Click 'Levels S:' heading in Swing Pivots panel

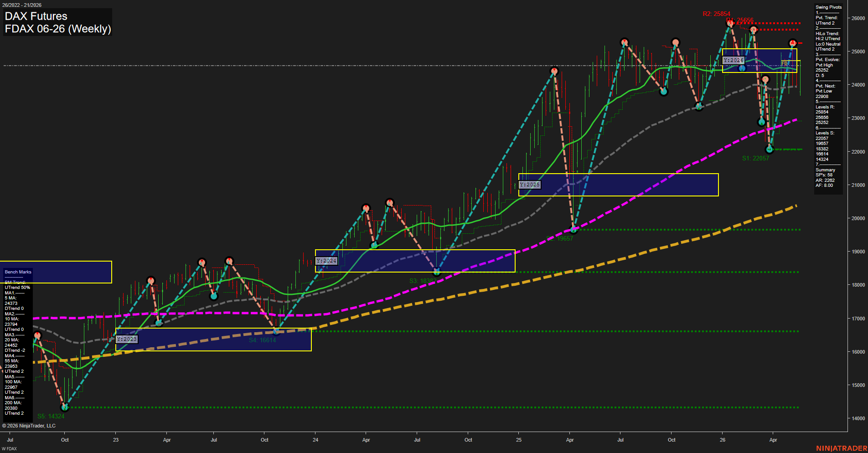[x=825, y=133]
